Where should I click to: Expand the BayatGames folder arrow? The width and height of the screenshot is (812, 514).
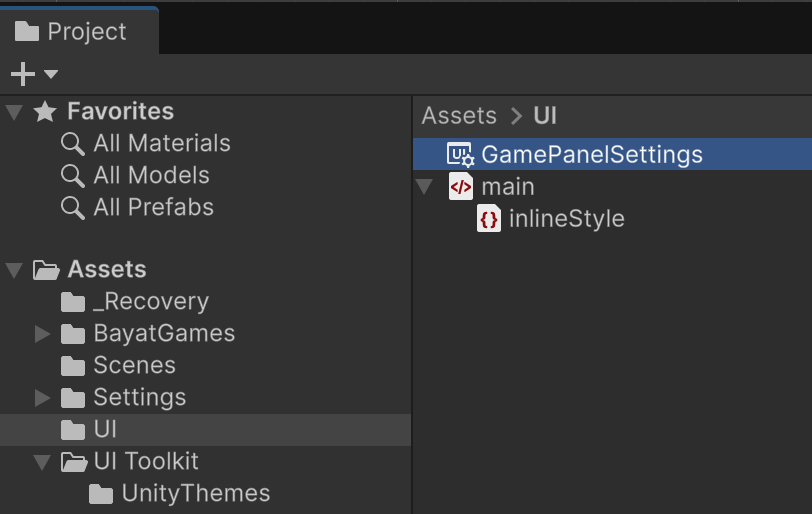(x=42, y=334)
